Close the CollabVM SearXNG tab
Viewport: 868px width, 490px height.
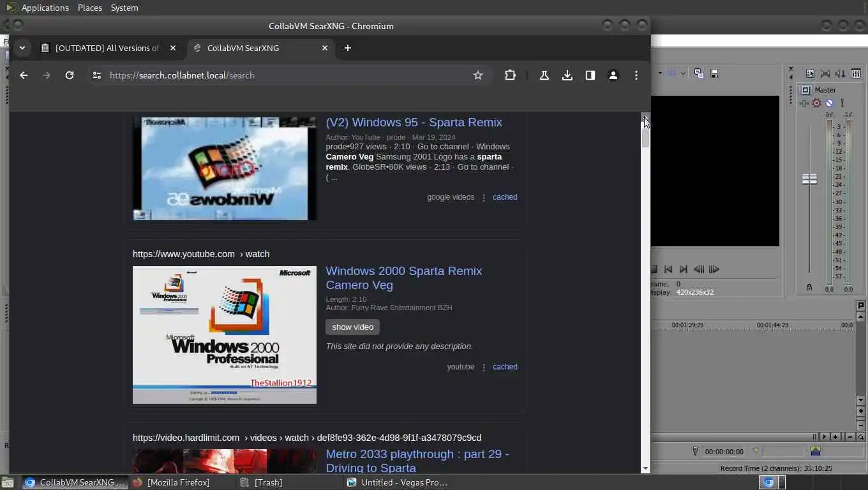(324, 48)
